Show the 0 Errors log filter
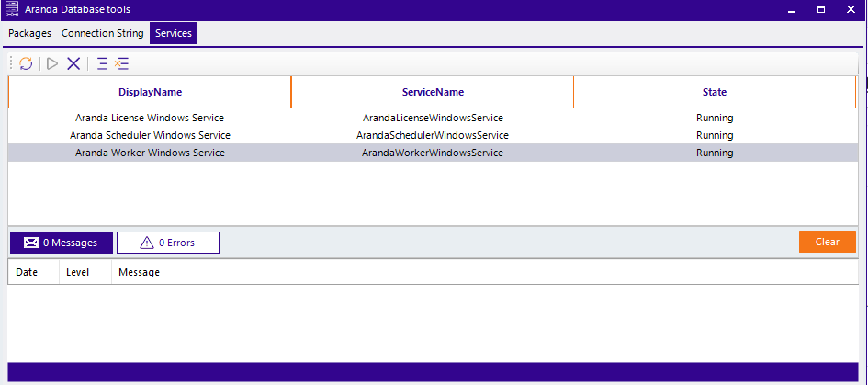 168,243
